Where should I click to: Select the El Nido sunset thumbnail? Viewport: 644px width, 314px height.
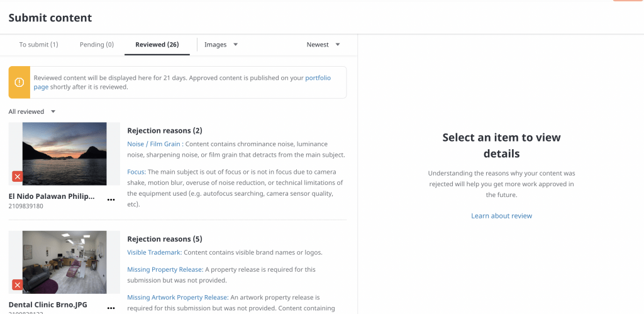[x=64, y=154]
